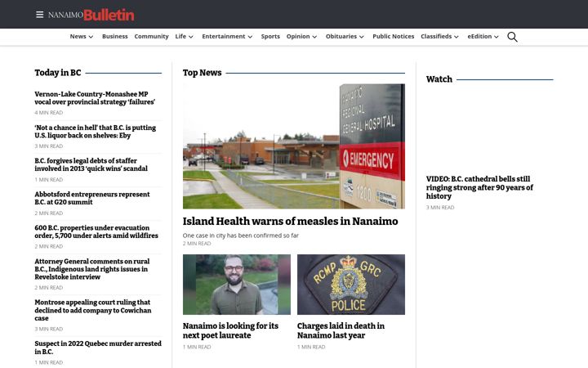Image resolution: width=588 pixels, height=368 pixels.
Task: Go to the Business section
Action: pyautogui.click(x=115, y=37)
